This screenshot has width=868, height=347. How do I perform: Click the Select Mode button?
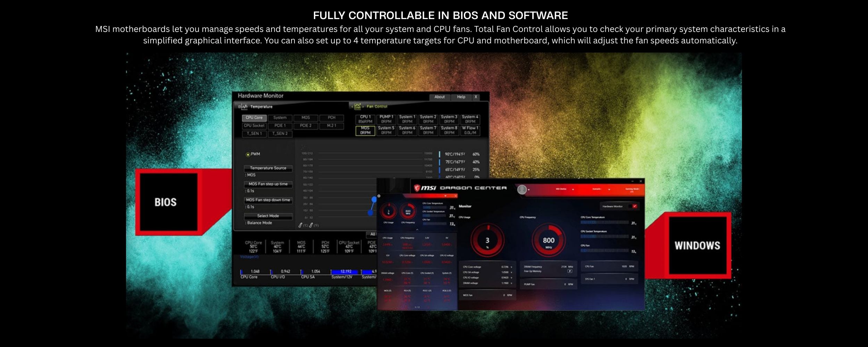click(268, 216)
